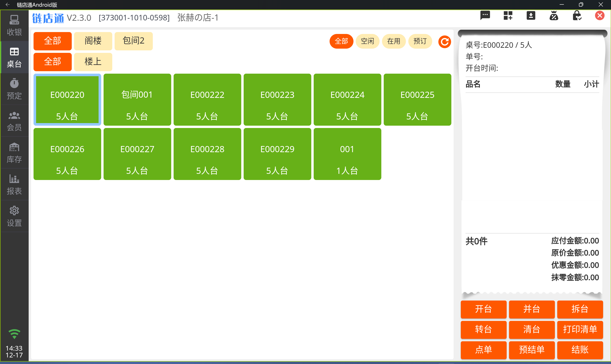Select table E000224
This screenshot has height=364, width=611.
347,100
